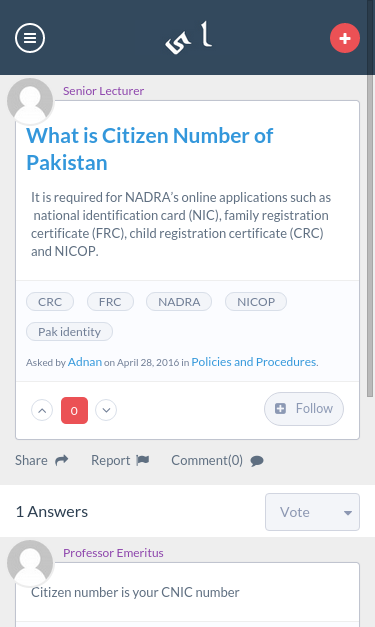This screenshot has width=375, height=627.
Task: Open comments via speech bubble icon
Action: coord(257,461)
